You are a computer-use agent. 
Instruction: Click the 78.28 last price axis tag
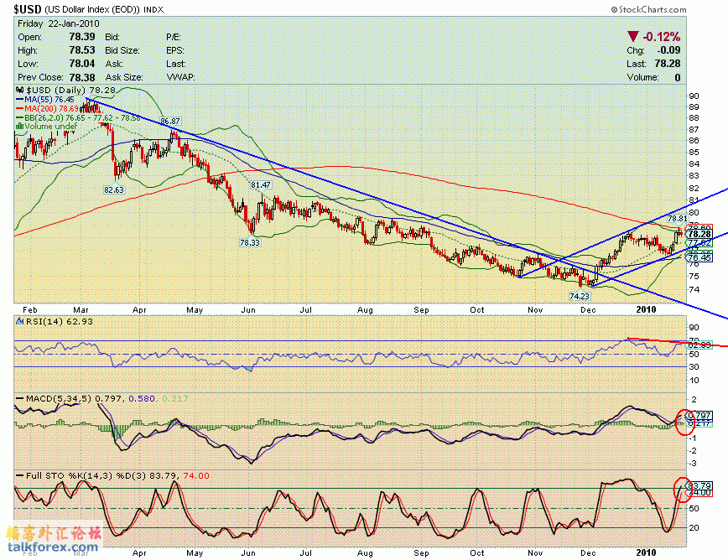tap(699, 234)
